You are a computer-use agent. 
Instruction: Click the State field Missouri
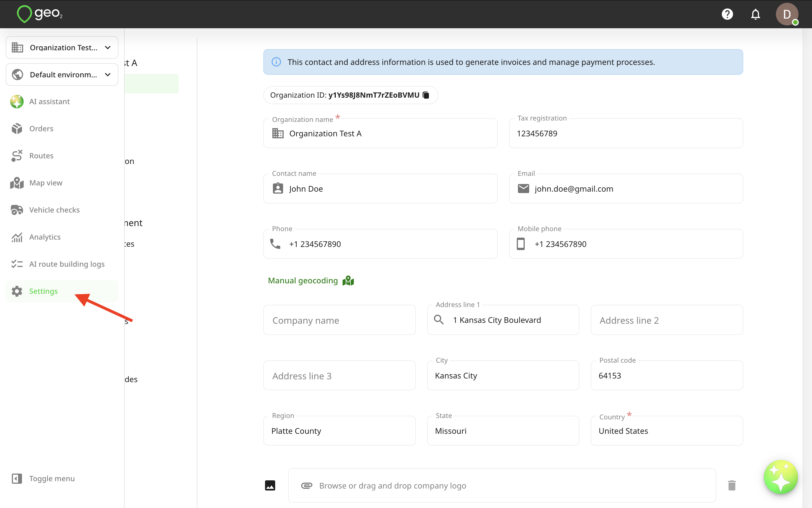point(503,431)
